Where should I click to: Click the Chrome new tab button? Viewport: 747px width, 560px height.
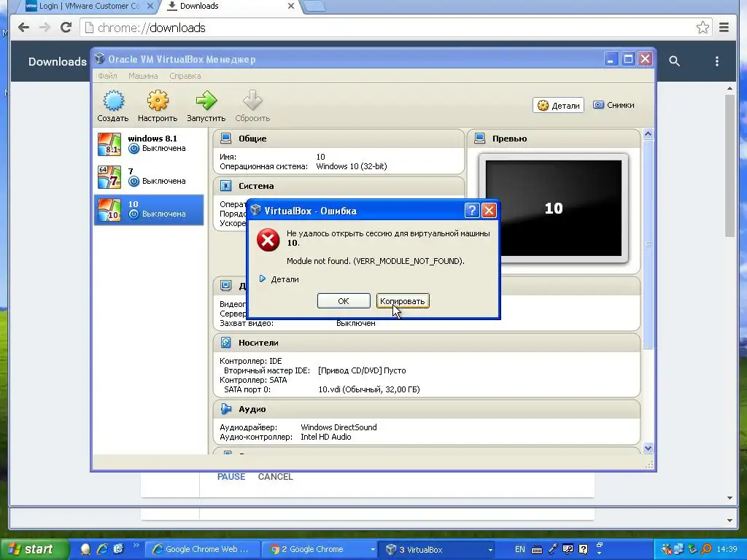[x=314, y=6]
